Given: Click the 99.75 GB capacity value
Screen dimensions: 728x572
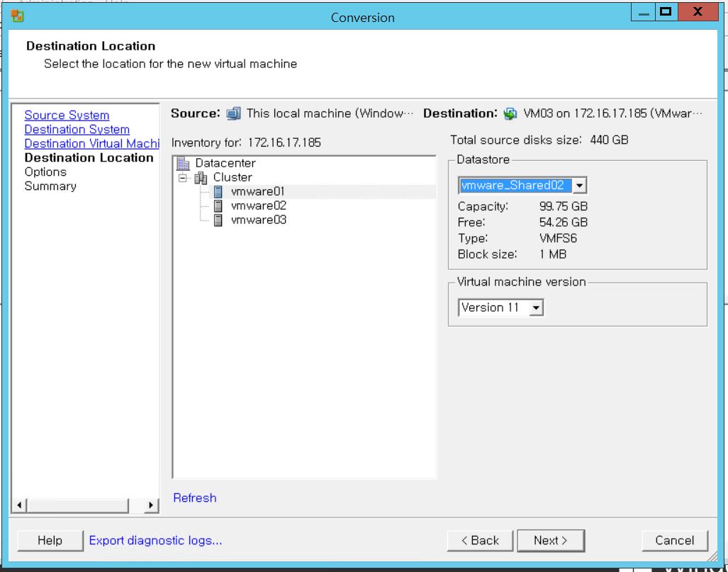Looking at the screenshot, I should pos(564,206).
